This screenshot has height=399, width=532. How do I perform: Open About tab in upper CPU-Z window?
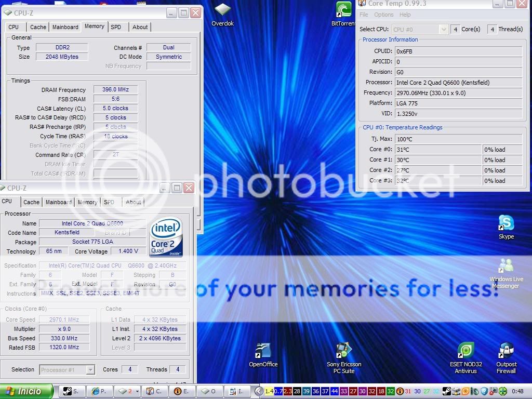(140, 27)
